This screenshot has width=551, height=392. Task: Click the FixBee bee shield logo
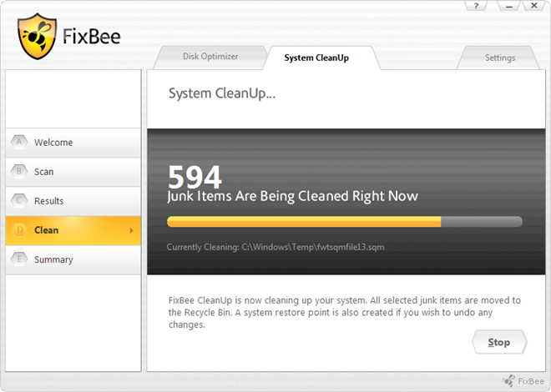tap(37, 36)
